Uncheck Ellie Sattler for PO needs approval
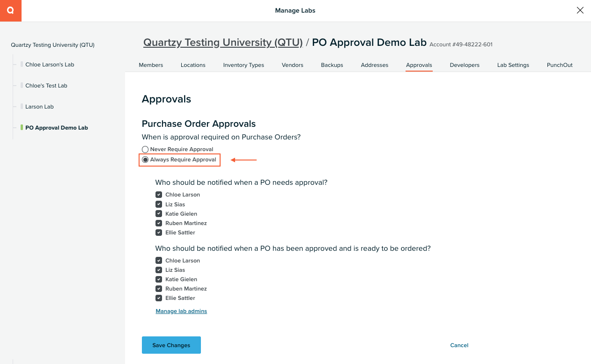This screenshot has height=364, width=591. point(159,233)
